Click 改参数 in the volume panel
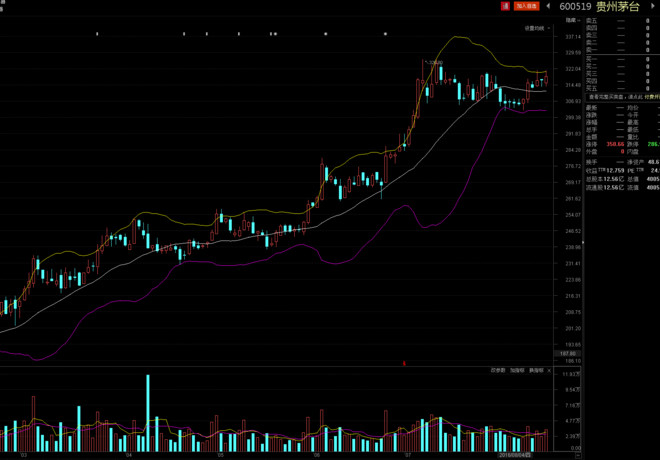This screenshot has height=460, width=660. click(498, 370)
